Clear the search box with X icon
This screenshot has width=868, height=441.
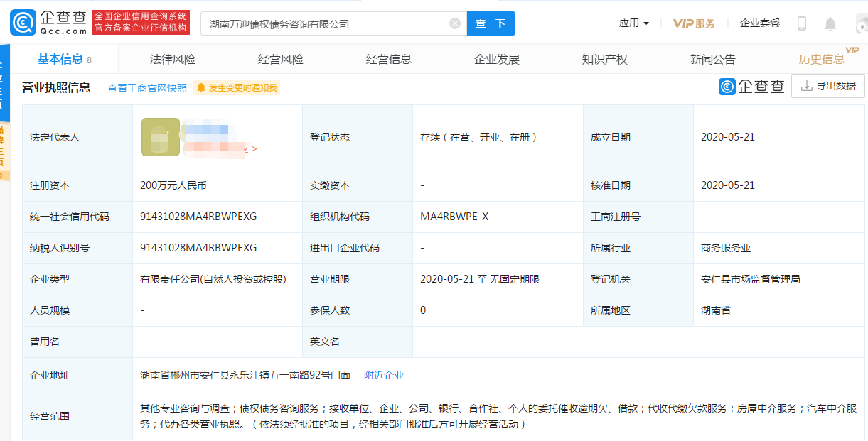pos(455,23)
